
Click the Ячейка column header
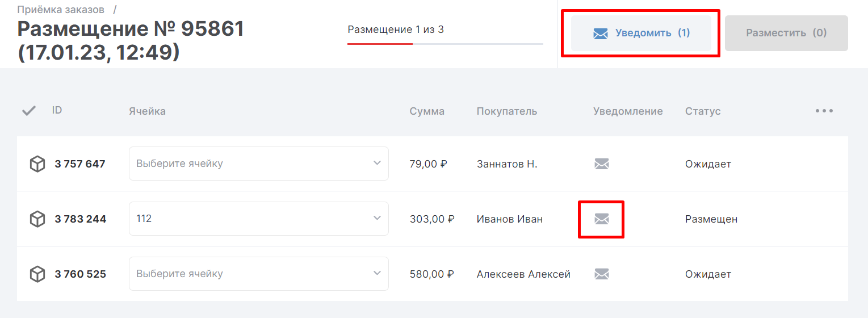coord(147,111)
